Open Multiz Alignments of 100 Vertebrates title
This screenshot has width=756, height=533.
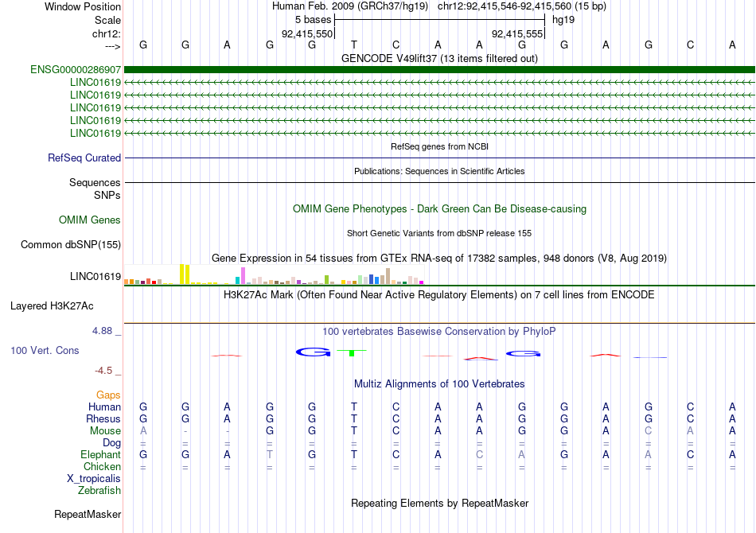439,383
